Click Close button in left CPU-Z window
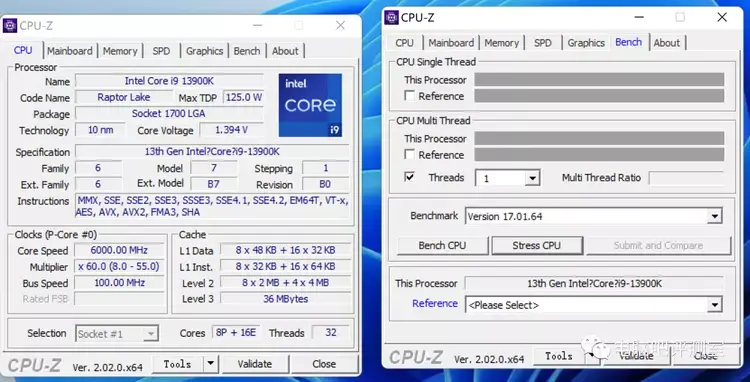 (x=324, y=364)
